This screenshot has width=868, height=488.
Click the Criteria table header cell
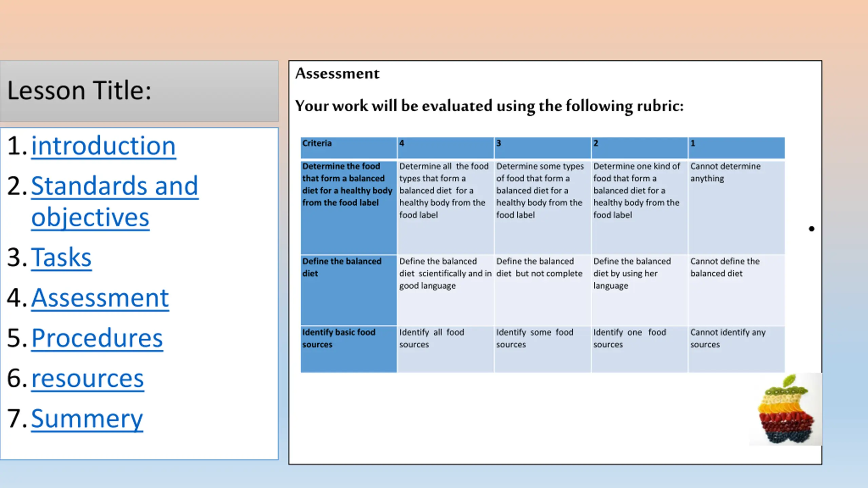click(348, 148)
